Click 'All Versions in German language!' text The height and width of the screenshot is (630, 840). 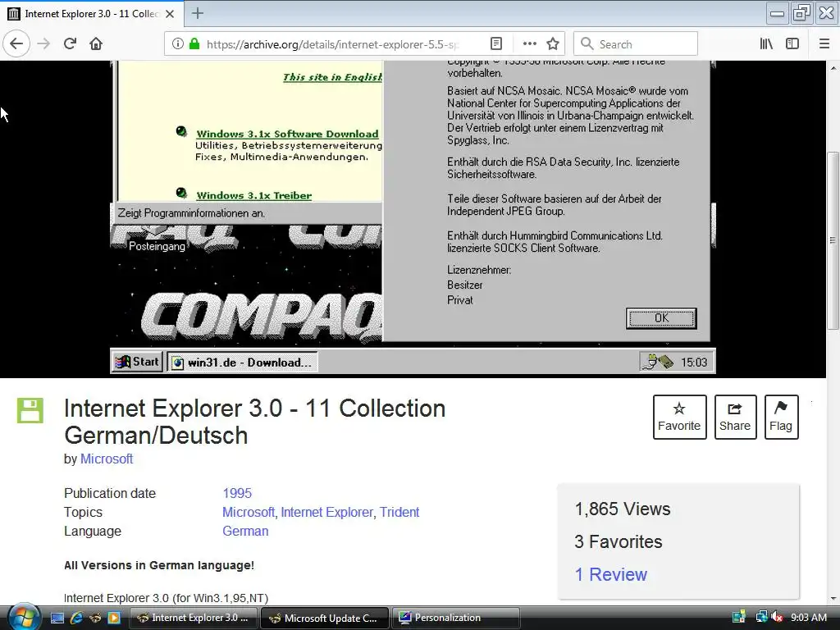pos(159,565)
